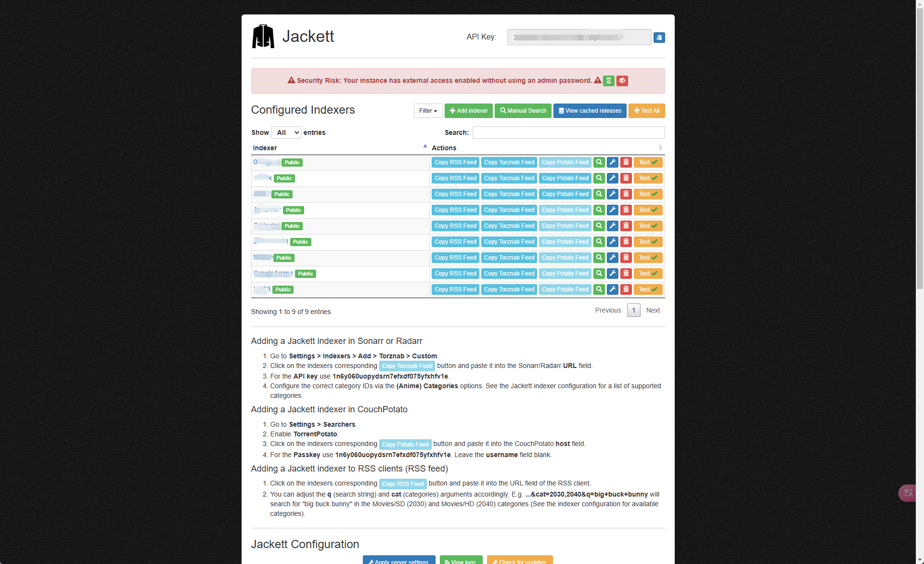Click the SimpleAnime indexer name link
Screen dimensions: 924x564
coord(273,273)
